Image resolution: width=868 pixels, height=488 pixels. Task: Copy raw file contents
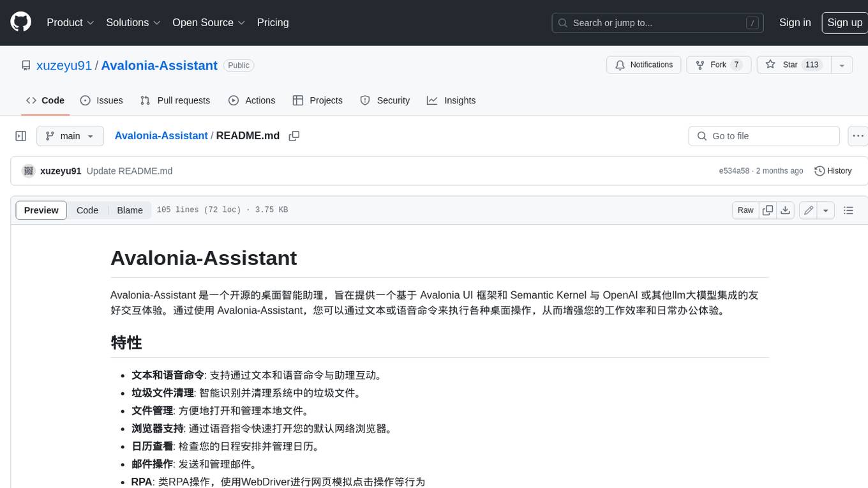pos(768,210)
